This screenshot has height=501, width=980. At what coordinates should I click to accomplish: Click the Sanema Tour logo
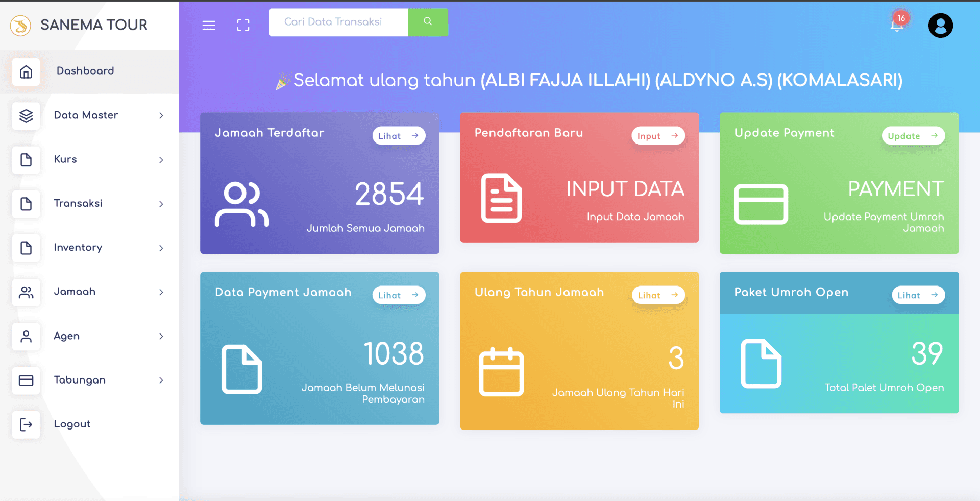[x=21, y=25]
